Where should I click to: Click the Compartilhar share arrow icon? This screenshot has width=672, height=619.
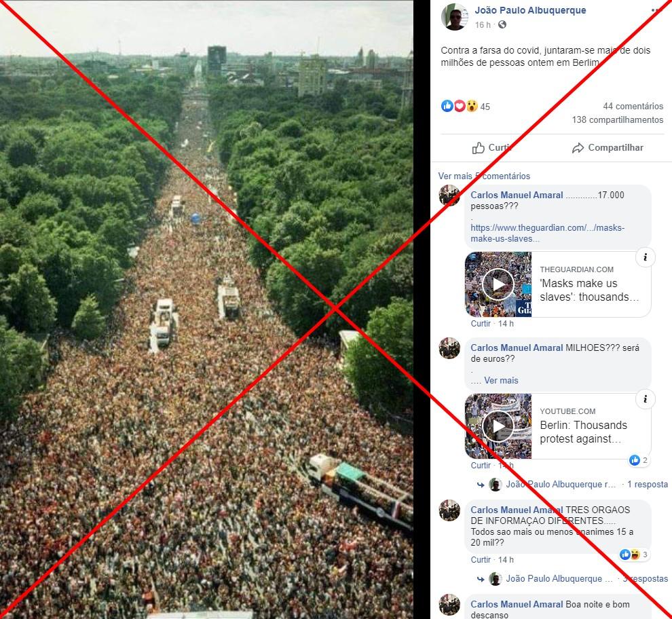tap(578, 148)
